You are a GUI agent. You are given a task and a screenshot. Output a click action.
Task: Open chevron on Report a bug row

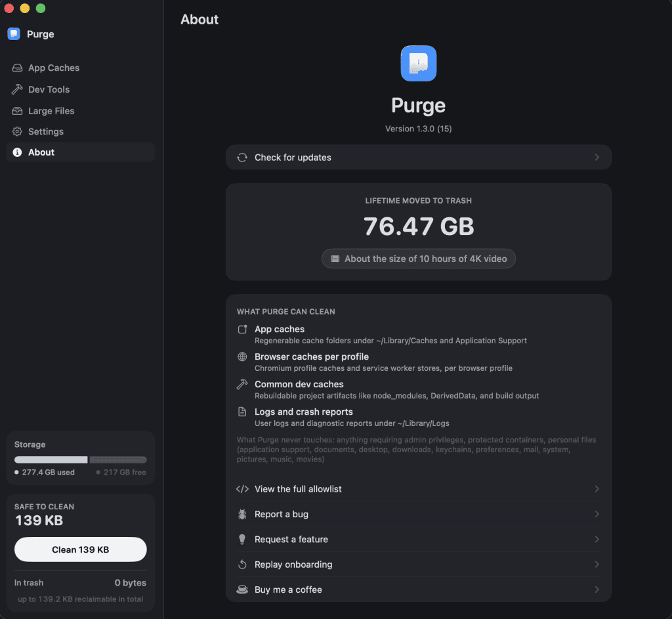597,514
